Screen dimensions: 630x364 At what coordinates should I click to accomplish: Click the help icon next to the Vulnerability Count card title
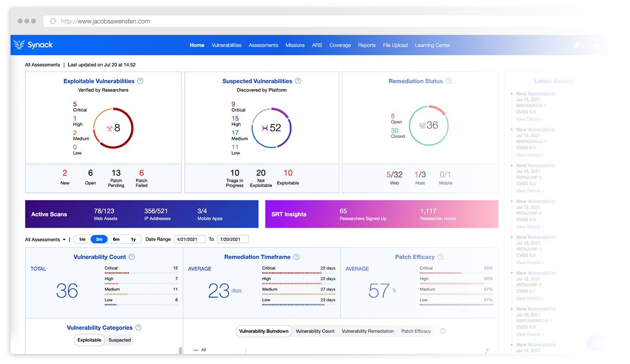point(132,257)
